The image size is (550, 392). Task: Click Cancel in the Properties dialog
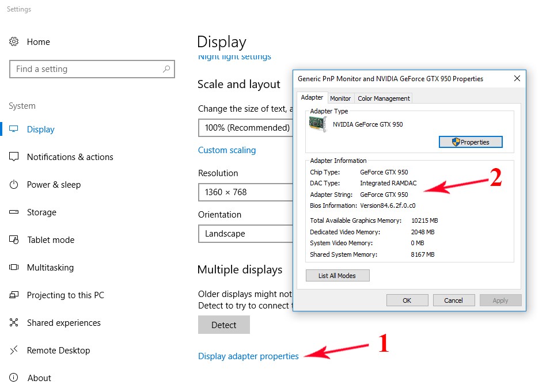[454, 300]
